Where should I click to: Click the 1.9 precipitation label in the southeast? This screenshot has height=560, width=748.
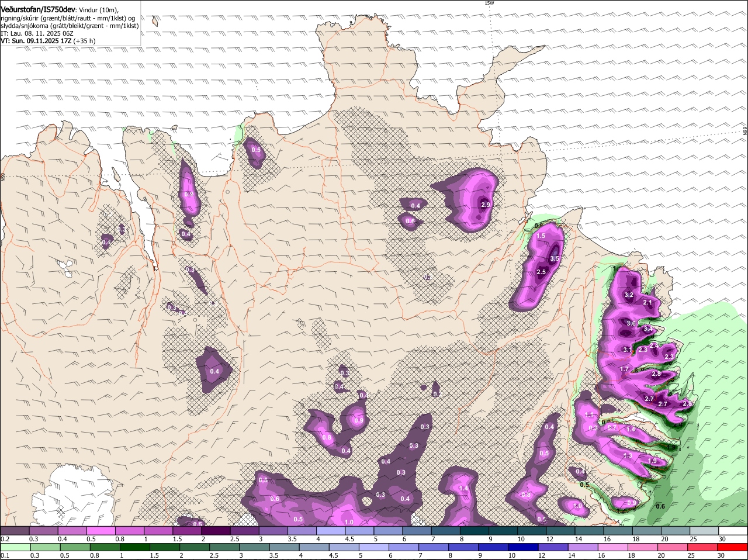click(x=653, y=461)
